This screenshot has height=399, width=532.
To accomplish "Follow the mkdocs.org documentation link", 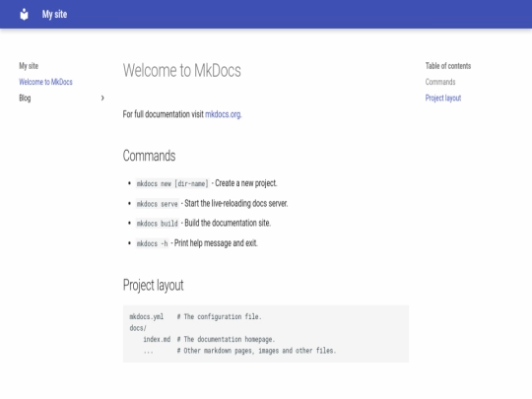I will tap(224, 114).
